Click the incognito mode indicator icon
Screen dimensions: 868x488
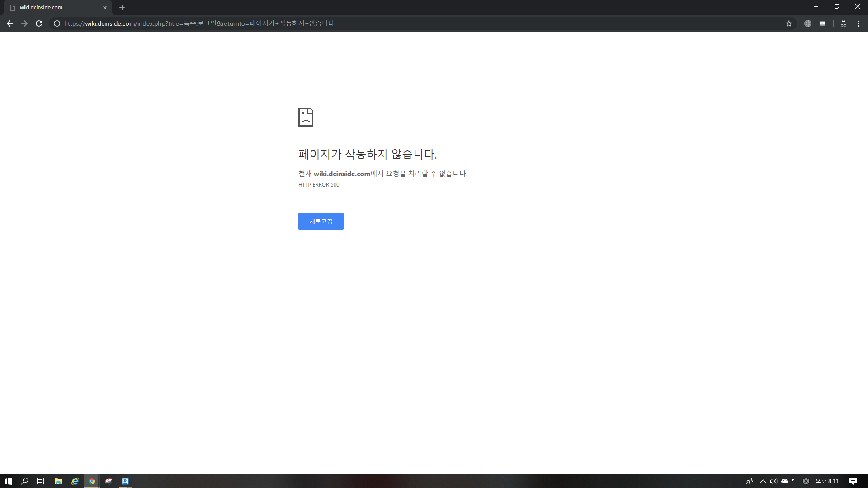[x=844, y=23]
